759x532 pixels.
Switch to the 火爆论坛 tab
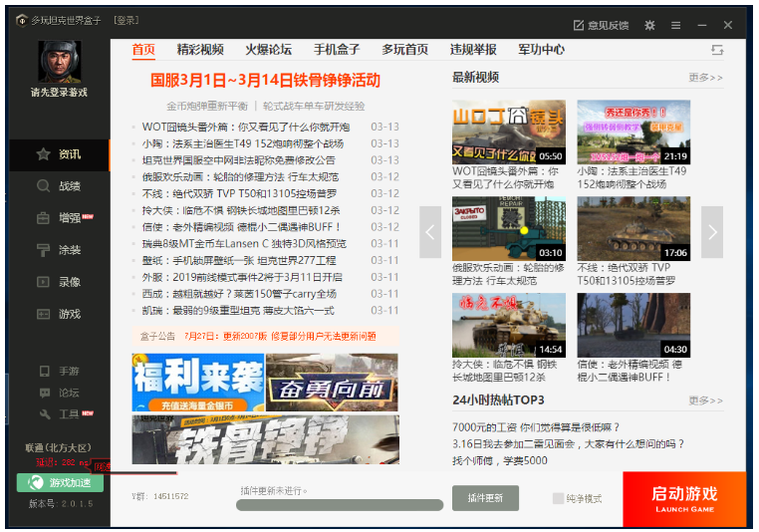pyautogui.click(x=269, y=50)
